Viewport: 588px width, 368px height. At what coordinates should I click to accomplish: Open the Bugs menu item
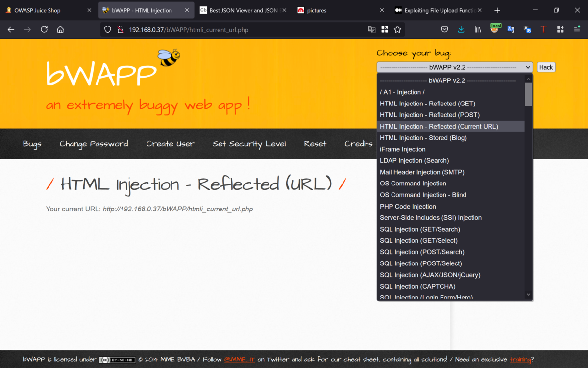(x=32, y=144)
